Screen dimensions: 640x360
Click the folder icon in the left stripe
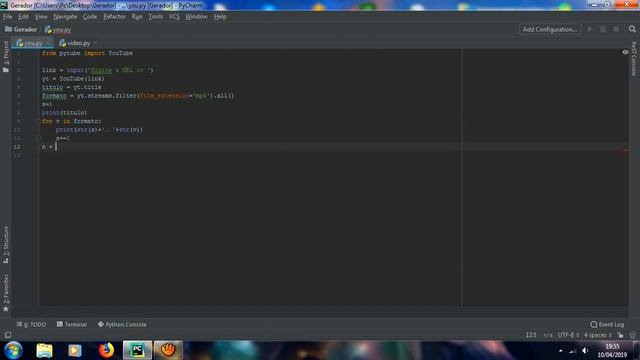click(6, 70)
